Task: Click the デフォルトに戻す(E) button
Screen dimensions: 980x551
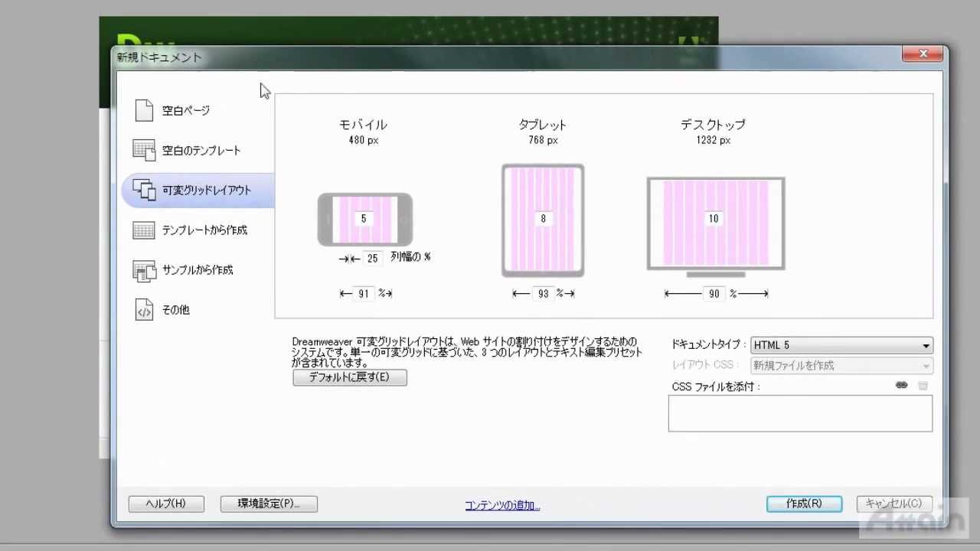Action: pos(350,377)
